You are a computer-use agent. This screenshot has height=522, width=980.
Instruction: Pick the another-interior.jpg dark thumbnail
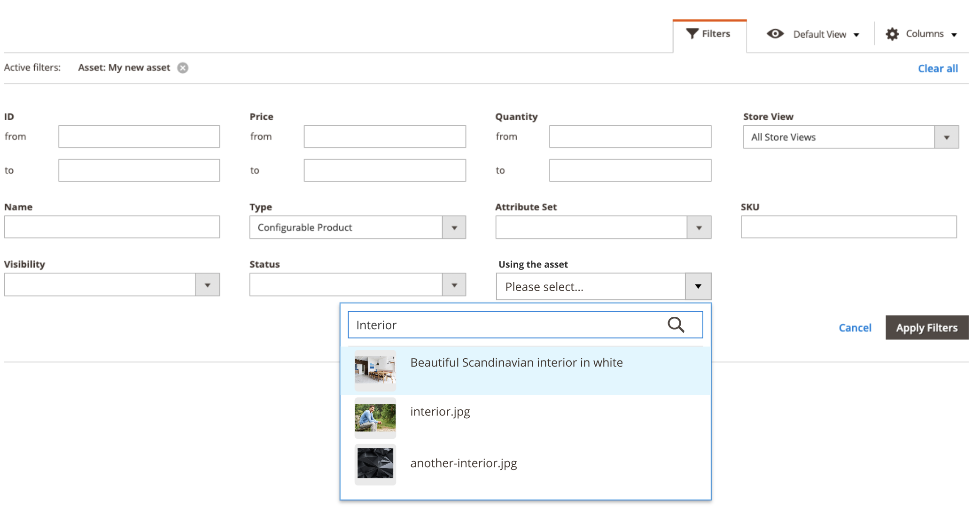375,464
